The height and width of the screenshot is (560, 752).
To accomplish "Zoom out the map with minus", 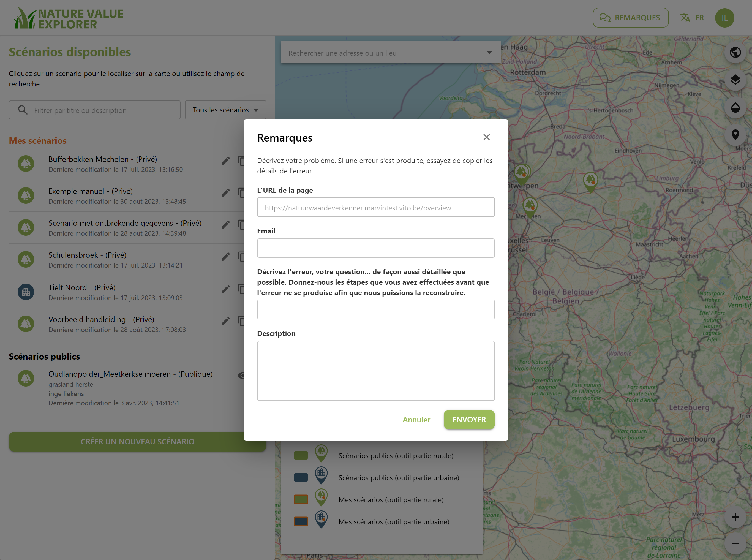I will [735, 544].
